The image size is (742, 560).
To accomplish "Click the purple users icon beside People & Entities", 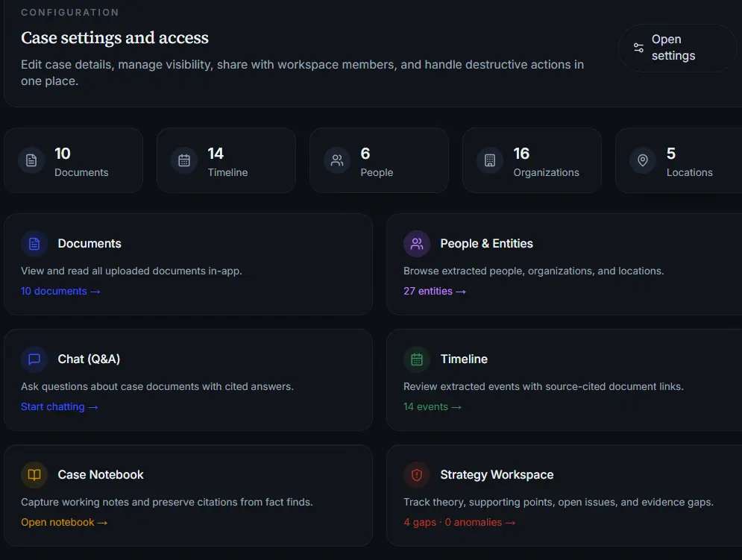I will 416,244.
